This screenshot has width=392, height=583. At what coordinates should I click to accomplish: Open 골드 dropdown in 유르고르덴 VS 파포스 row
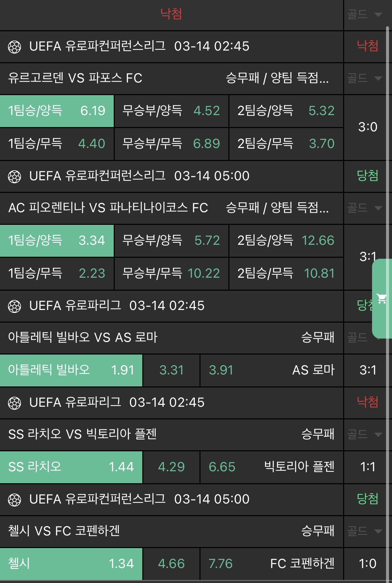[364, 78]
